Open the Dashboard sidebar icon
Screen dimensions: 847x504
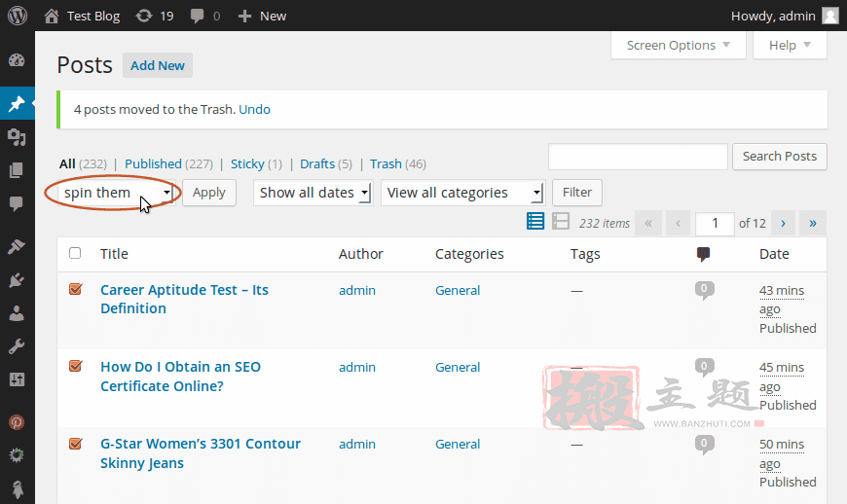(17, 60)
